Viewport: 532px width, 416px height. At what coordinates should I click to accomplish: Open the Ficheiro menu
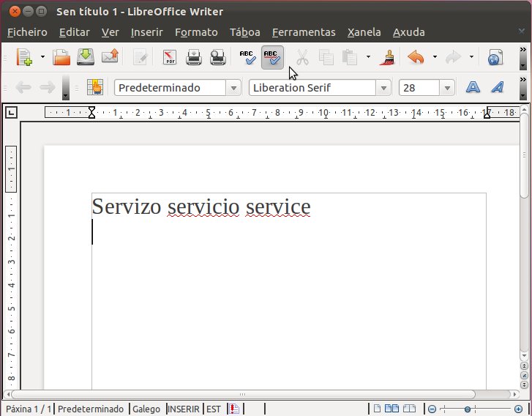click(x=27, y=32)
